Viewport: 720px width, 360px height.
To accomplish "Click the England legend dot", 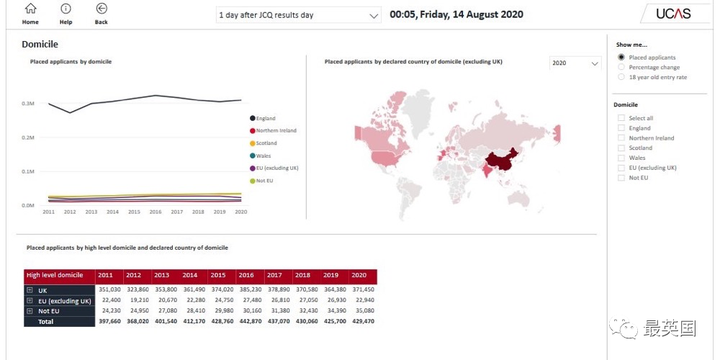I will point(253,118).
